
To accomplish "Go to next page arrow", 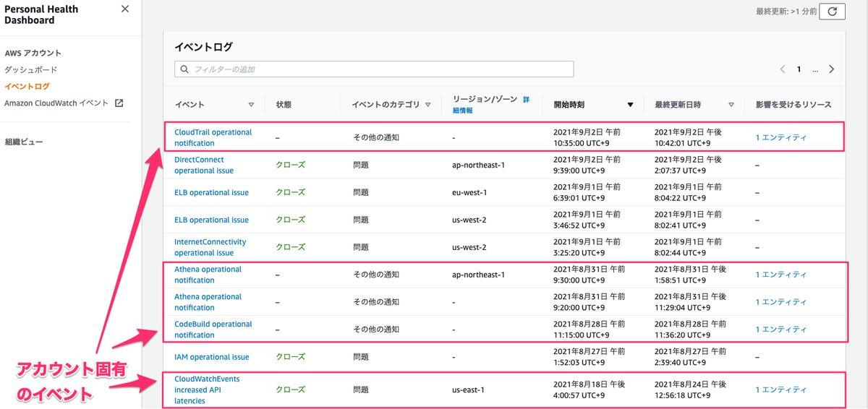I will (x=832, y=69).
